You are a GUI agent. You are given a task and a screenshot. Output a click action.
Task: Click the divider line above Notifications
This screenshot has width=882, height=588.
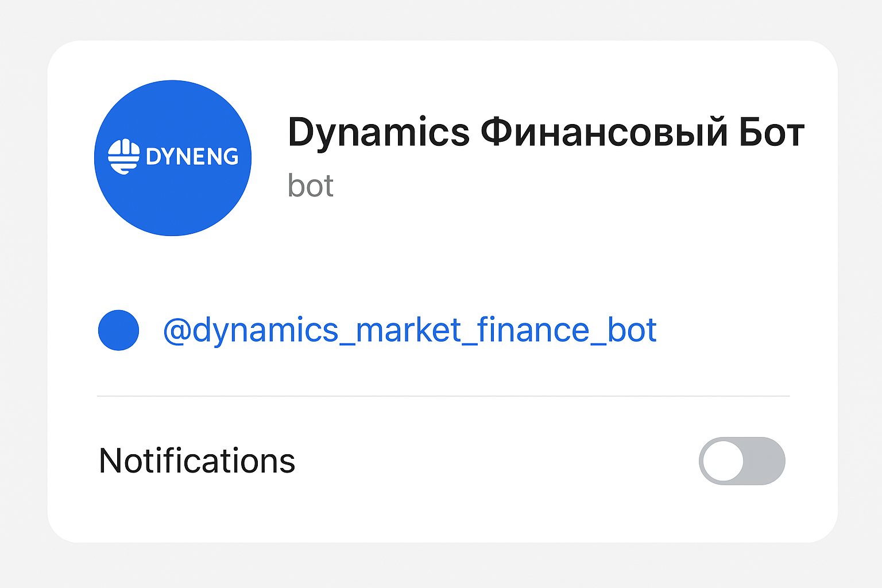click(442, 396)
